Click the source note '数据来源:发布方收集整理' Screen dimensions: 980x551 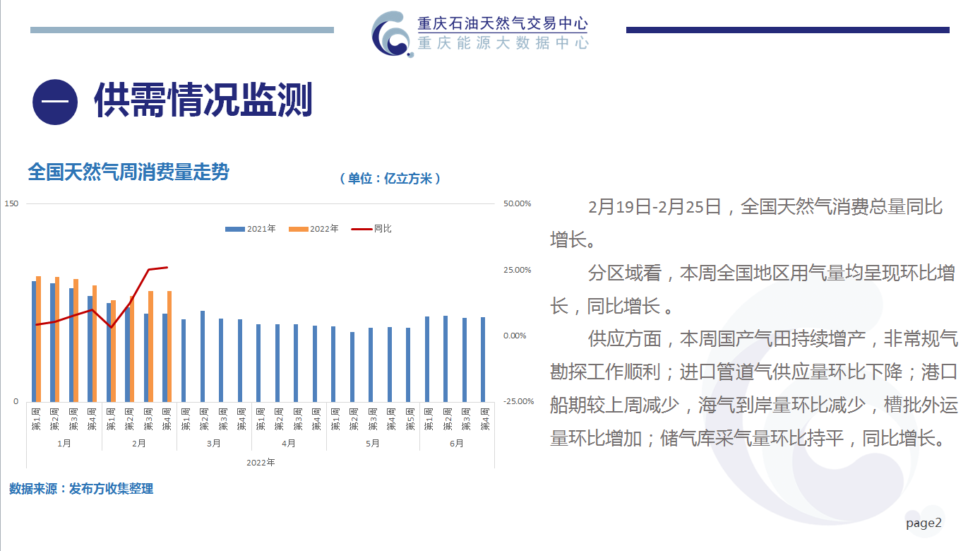tap(81, 489)
